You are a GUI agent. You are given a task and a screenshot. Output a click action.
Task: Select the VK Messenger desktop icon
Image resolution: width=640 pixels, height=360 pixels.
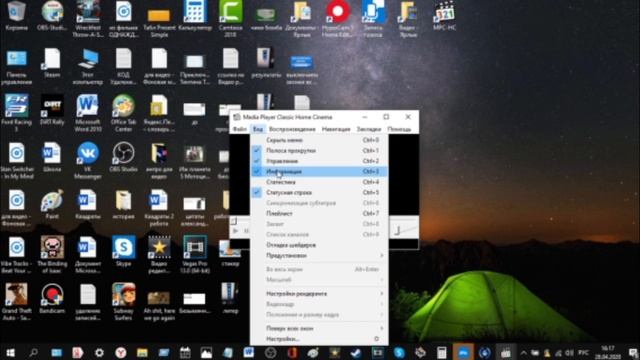point(88,161)
